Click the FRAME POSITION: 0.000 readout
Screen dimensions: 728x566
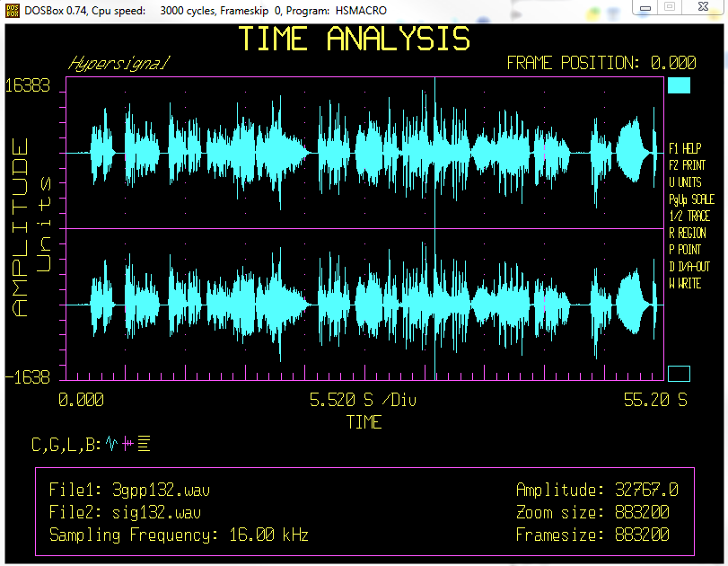(x=601, y=63)
